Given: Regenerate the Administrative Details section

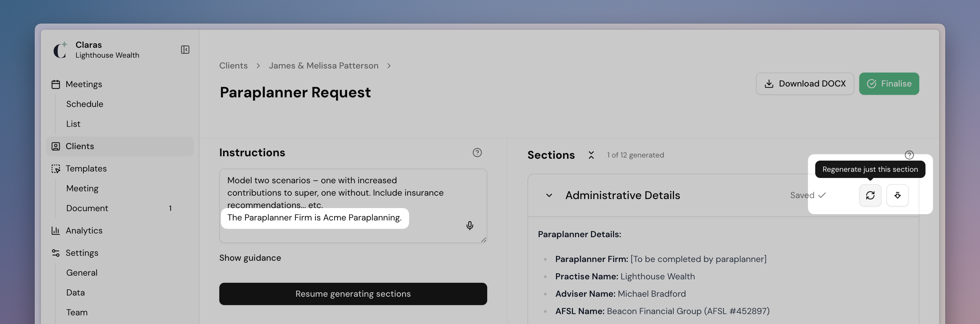Looking at the screenshot, I should coord(870,195).
